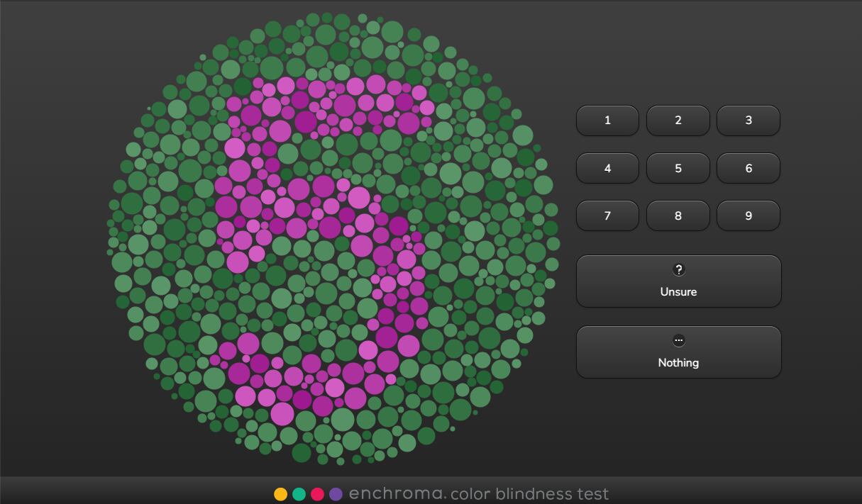Screen dimensions: 862x504
Task: Select number 3 as your answer
Action: tap(748, 121)
